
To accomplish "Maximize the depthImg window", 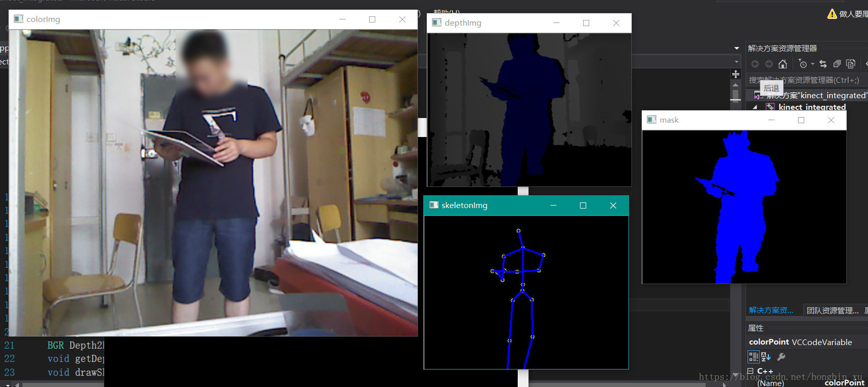I will (x=586, y=23).
